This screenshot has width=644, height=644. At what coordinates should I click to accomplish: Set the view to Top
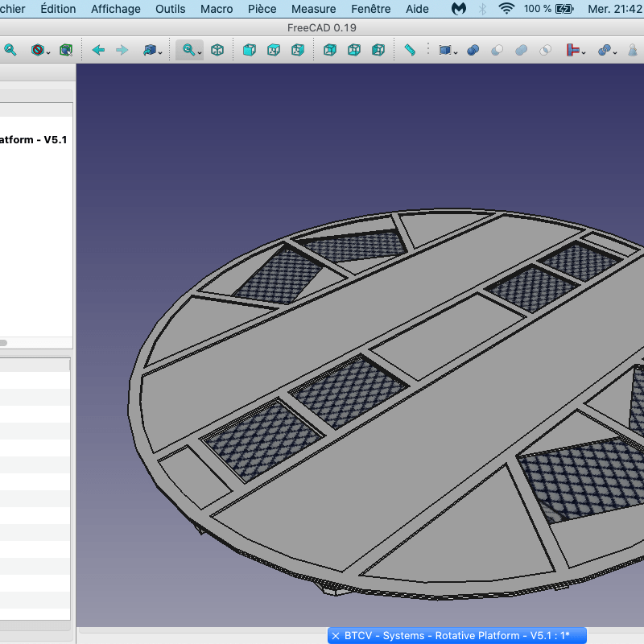tap(274, 50)
